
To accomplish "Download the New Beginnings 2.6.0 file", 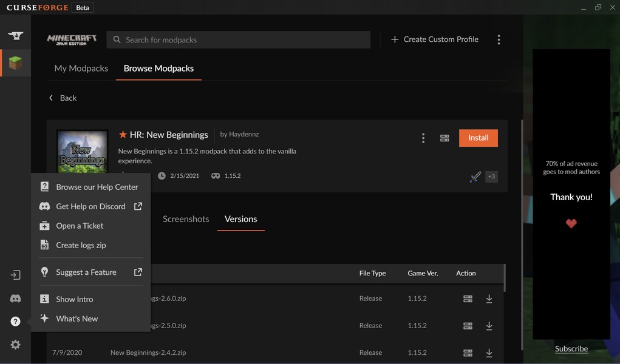I will [x=489, y=298].
